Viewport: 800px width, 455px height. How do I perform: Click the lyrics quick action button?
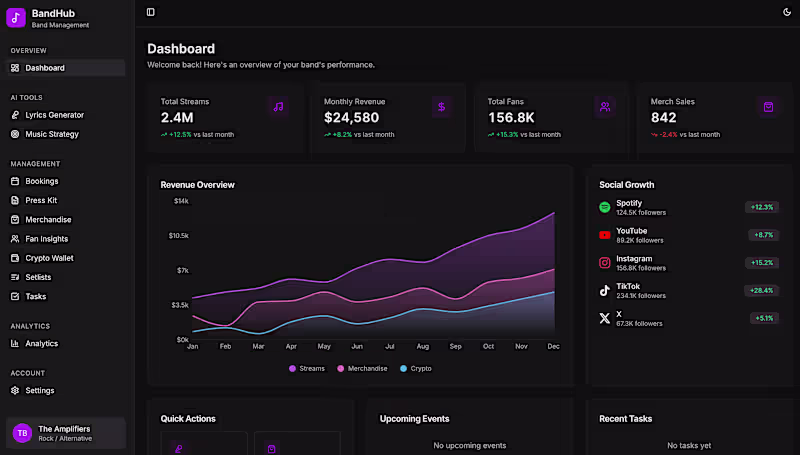pyautogui.click(x=204, y=443)
